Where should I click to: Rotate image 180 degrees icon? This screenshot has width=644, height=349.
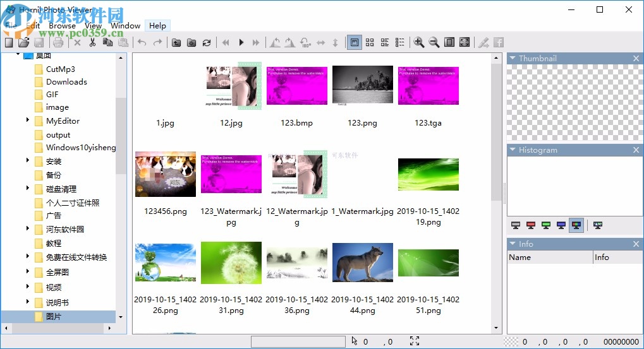(305, 42)
